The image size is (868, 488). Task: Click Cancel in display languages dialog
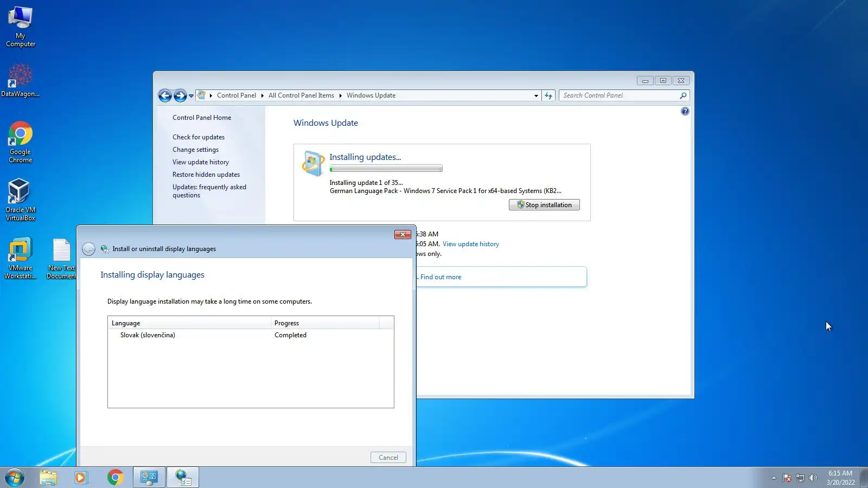[388, 458]
